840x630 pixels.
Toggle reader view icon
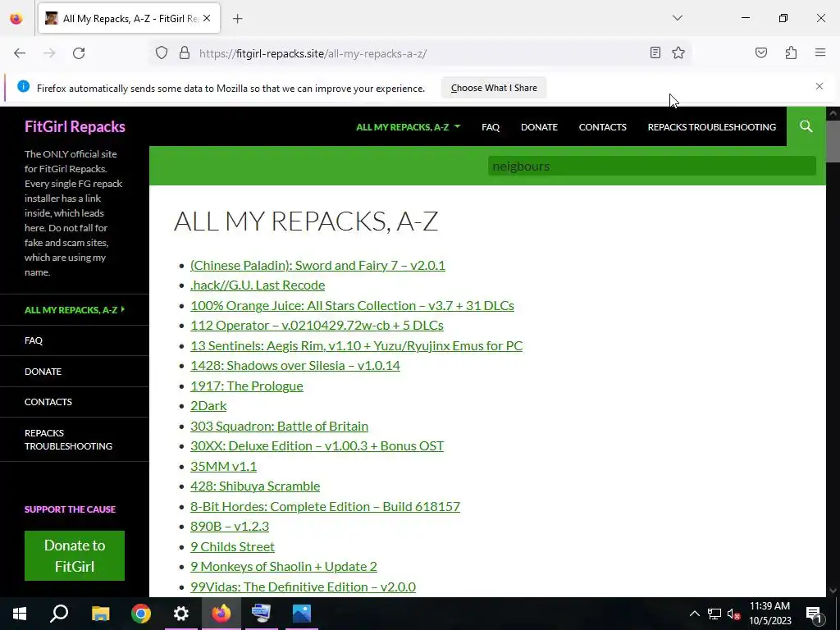click(655, 52)
